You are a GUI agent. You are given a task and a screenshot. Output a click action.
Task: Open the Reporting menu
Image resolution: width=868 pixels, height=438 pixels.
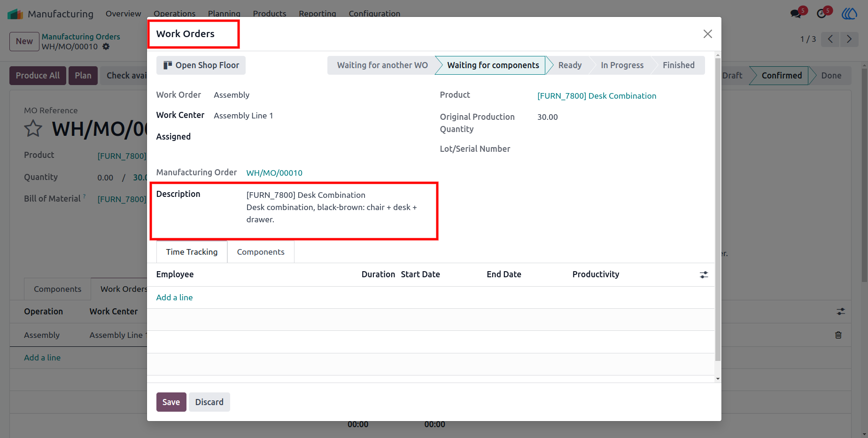click(x=318, y=14)
